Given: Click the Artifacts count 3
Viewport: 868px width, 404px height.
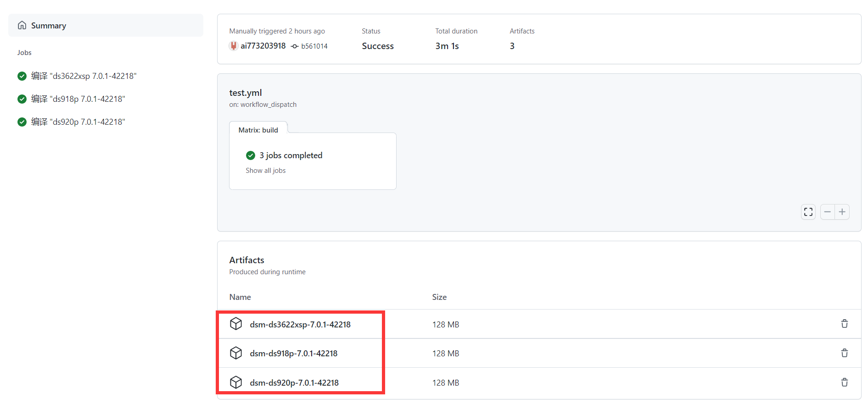Looking at the screenshot, I should [512, 46].
